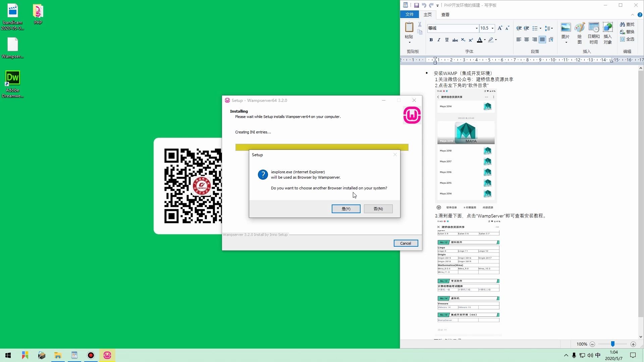This screenshot has width=644, height=362.
Task: Open WordPad help question mark
Action: [x=640, y=15]
